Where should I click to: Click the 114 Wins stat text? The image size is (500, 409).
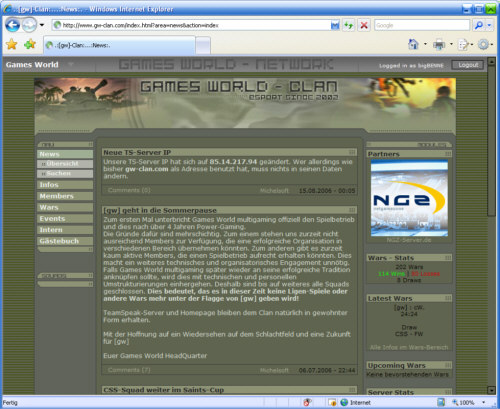coord(391,274)
